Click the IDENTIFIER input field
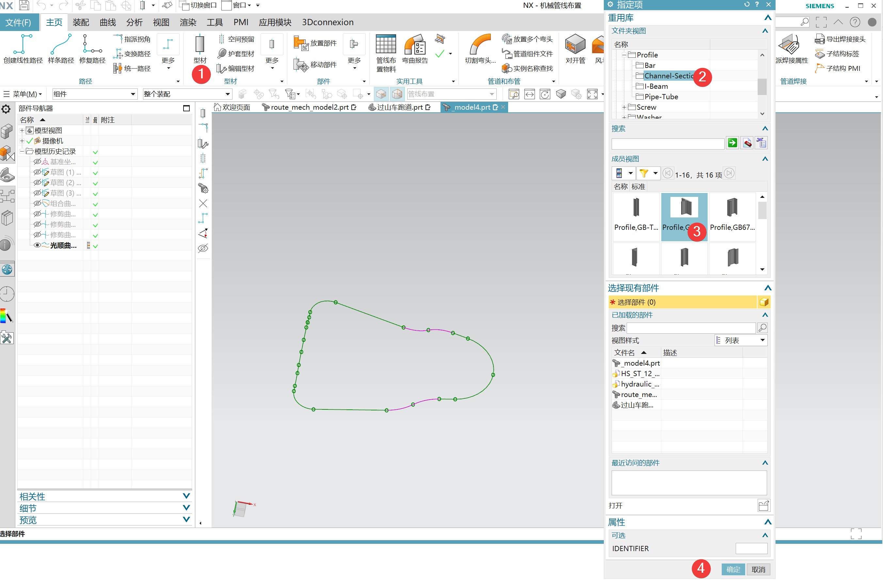883x588 pixels. click(x=751, y=548)
